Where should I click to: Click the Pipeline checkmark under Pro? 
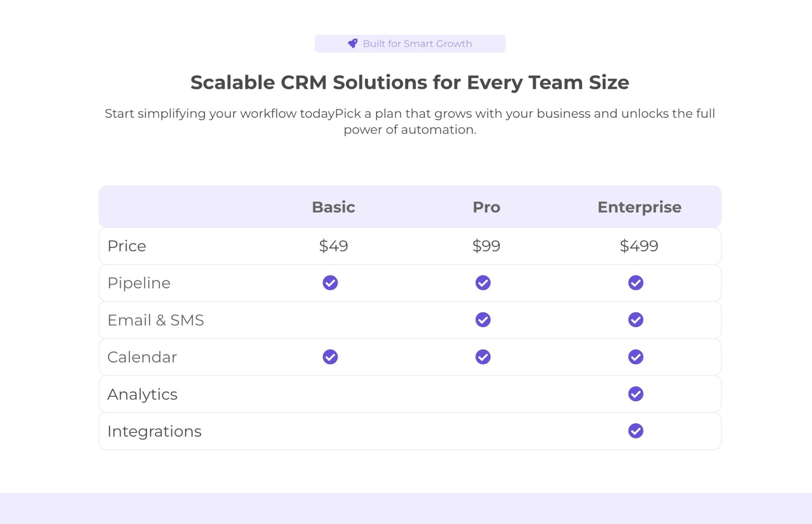click(483, 283)
